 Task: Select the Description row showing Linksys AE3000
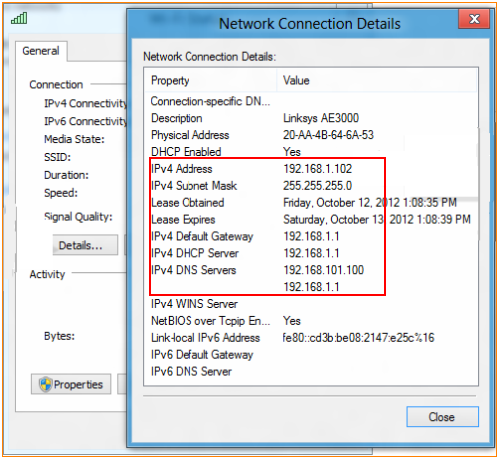tap(311, 118)
